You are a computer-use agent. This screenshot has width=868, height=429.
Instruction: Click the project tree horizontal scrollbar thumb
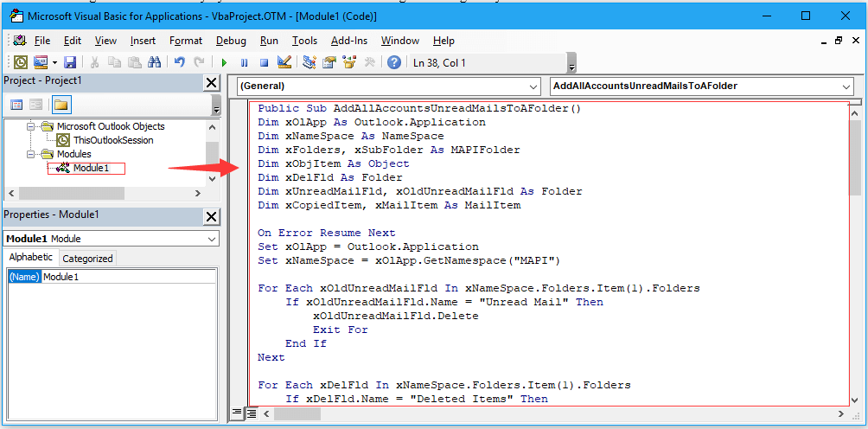tap(72, 193)
